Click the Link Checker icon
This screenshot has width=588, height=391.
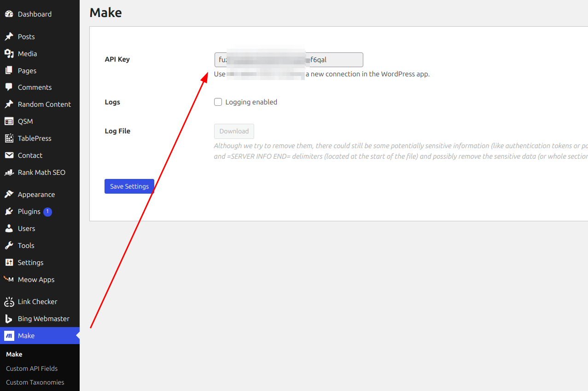pyautogui.click(x=9, y=302)
